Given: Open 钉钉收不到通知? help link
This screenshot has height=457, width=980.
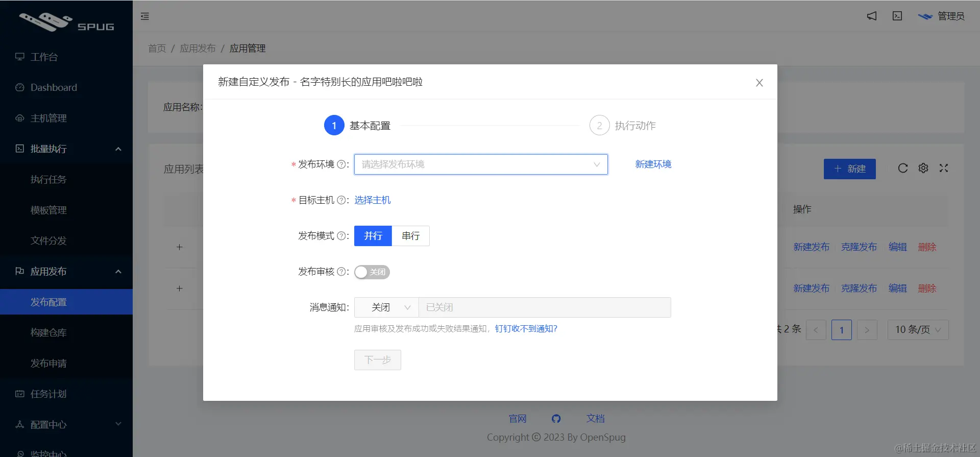Looking at the screenshot, I should coord(526,329).
